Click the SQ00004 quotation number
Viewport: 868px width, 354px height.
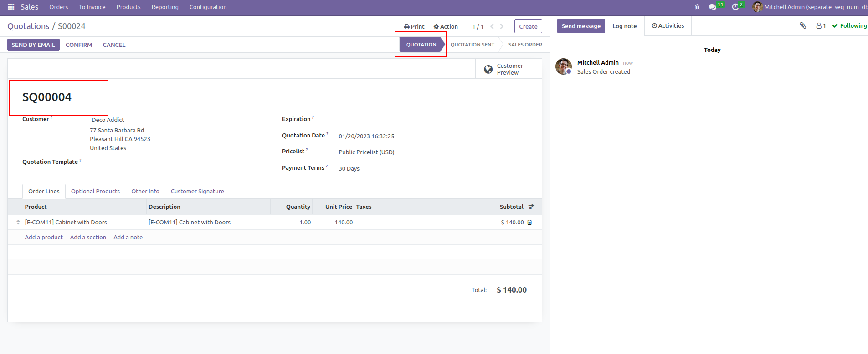(47, 97)
